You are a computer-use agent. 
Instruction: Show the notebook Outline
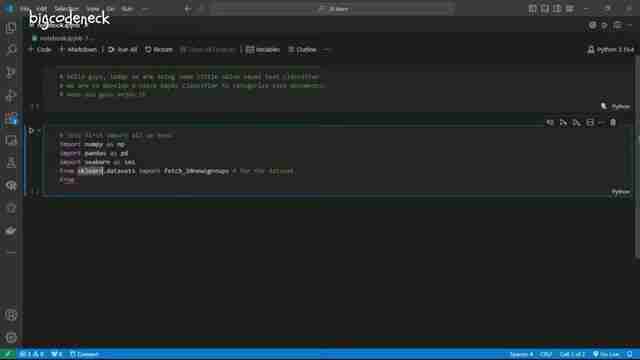point(302,50)
